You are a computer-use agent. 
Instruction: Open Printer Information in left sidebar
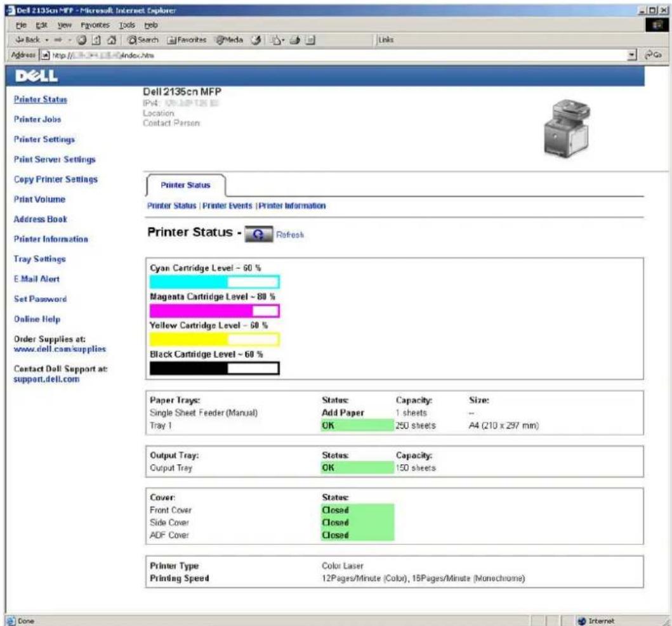tap(51, 239)
